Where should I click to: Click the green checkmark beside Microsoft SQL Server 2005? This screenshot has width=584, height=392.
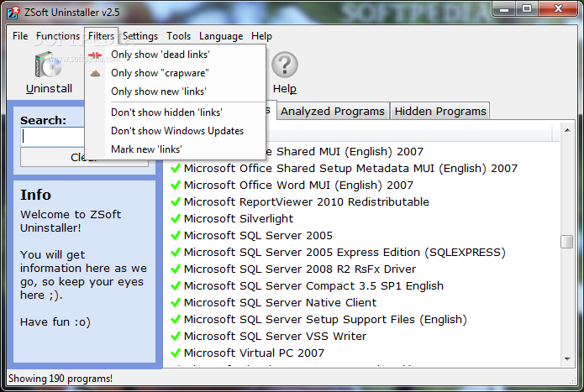tap(176, 235)
